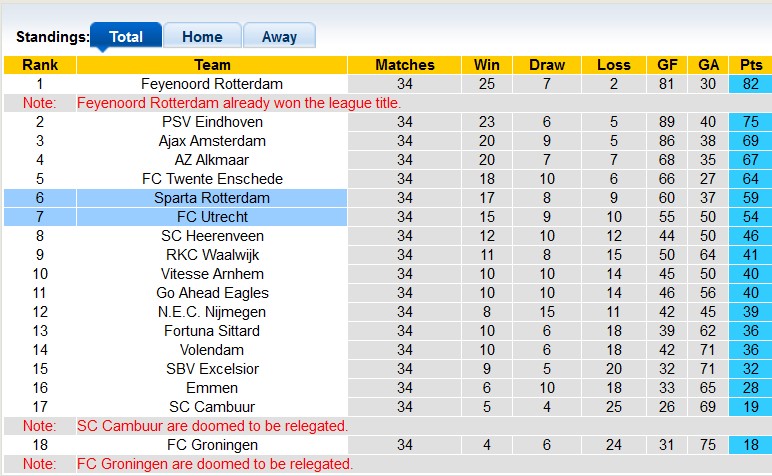
Task: Open RKC Waalwijk team page
Action: pos(212,255)
